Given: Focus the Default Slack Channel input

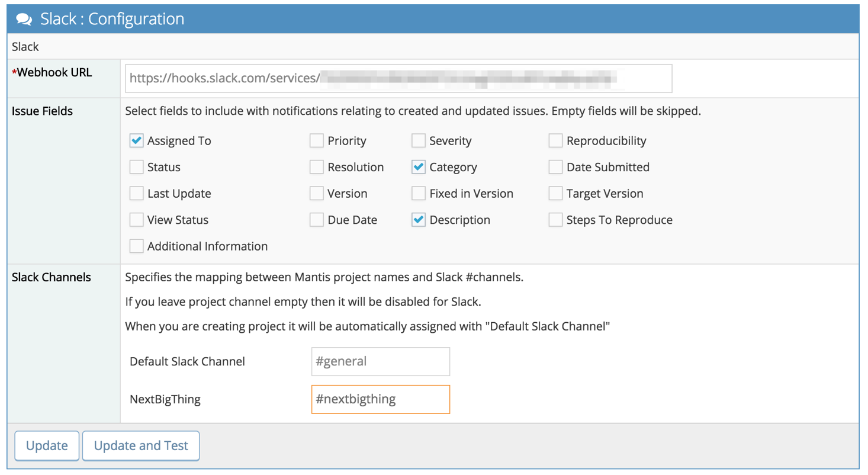Looking at the screenshot, I should (x=380, y=361).
